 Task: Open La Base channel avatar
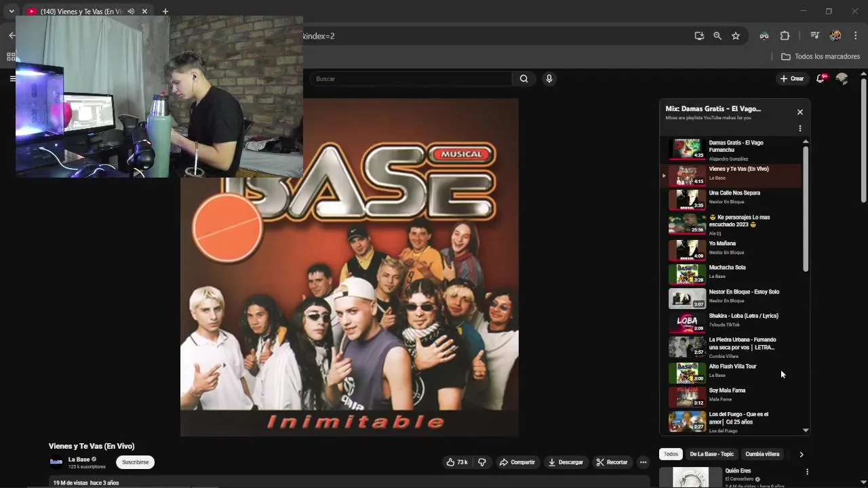click(56, 462)
